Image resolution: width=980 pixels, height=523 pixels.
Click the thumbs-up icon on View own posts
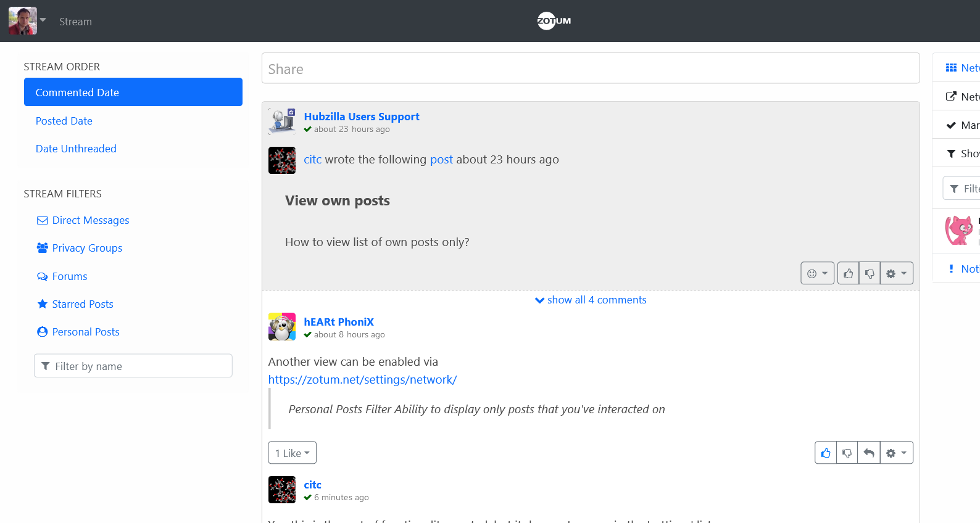tap(848, 273)
